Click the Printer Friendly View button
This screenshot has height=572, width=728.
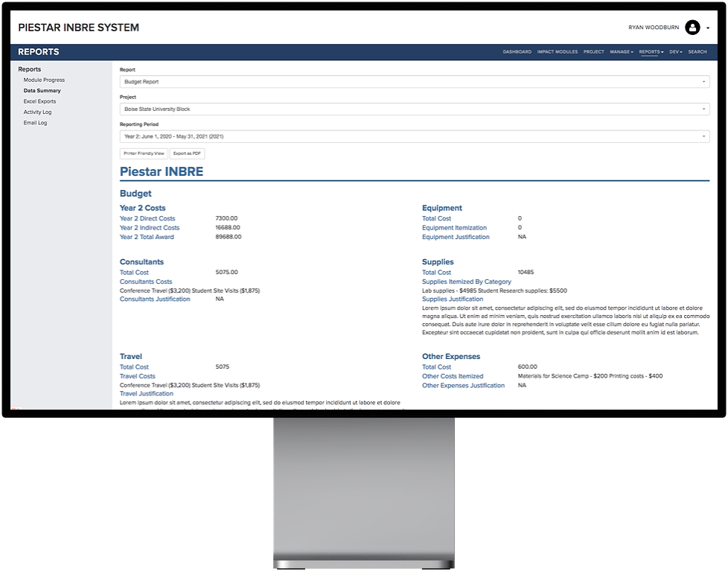point(144,153)
